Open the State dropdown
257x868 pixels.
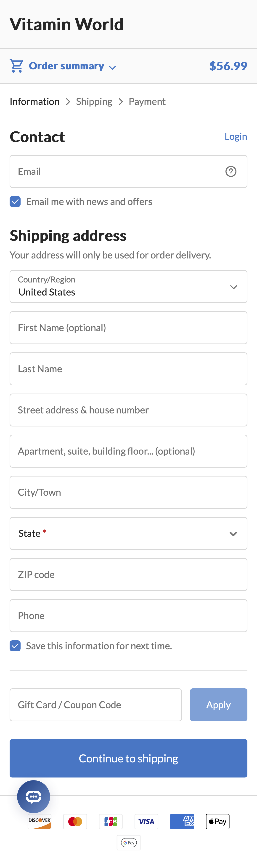tap(128, 533)
